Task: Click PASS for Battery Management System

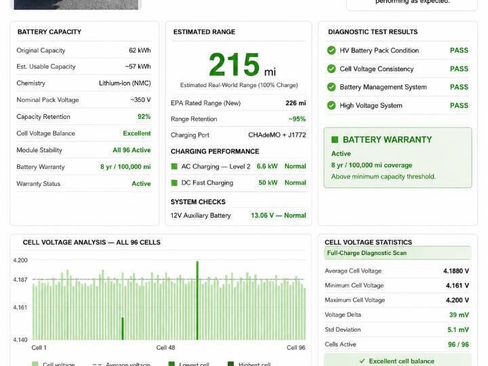Action: tap(459, 87)
